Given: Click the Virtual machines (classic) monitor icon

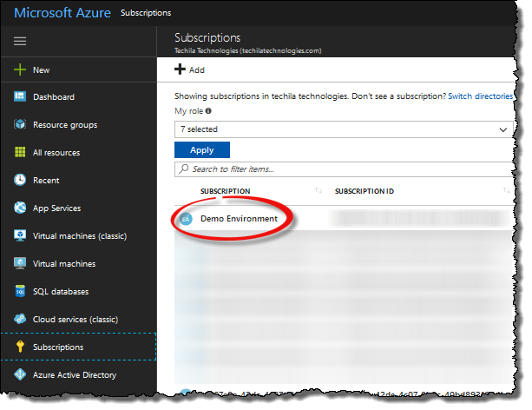Looking at the screenshot, I should pos(20,235).
